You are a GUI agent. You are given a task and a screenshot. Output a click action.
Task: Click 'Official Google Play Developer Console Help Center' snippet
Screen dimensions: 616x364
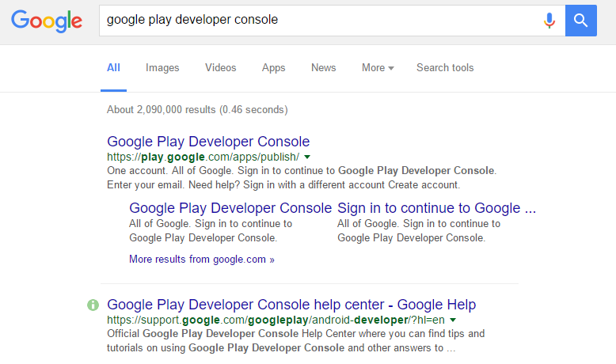pyautogui.click(x=296, y=341)
